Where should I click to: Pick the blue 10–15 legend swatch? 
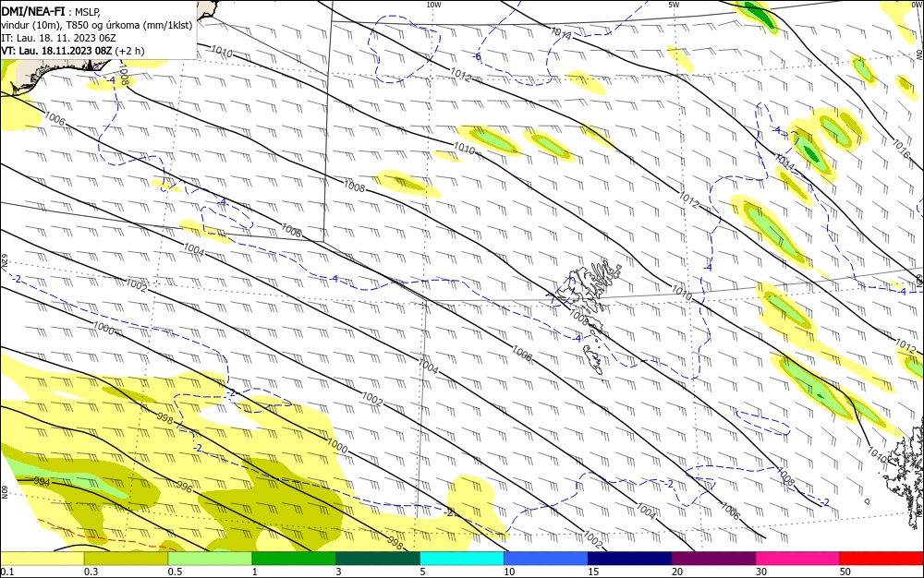click(x=546, y=559)
